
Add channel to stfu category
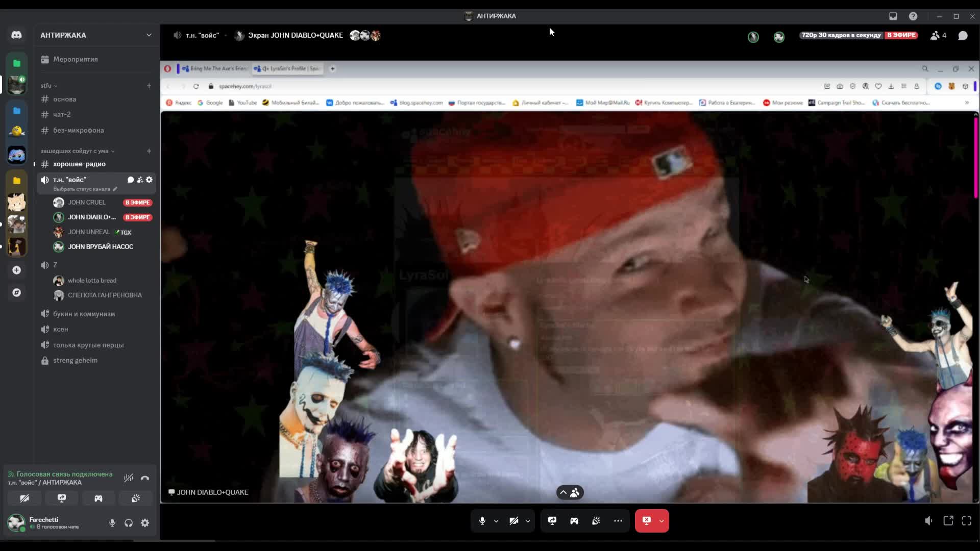click(x=149, y=86)
